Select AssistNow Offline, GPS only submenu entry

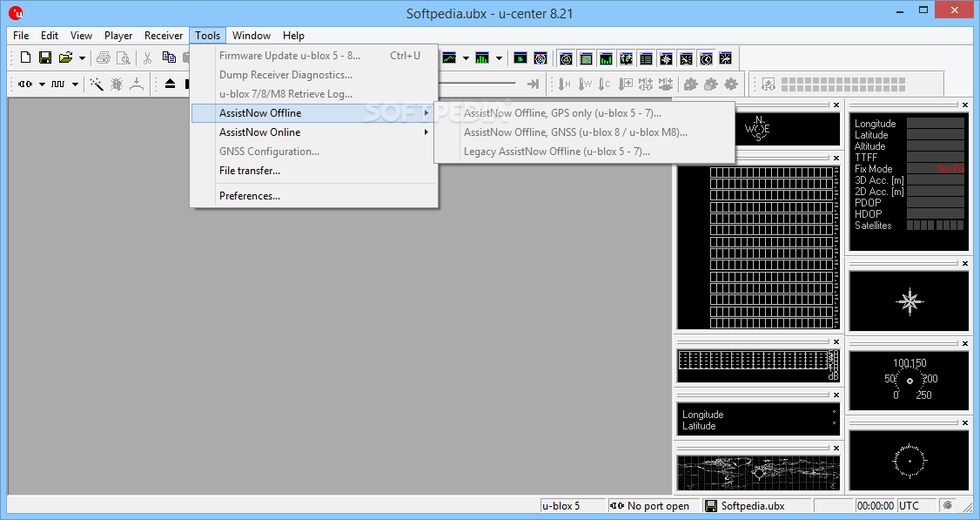(584, 113)
